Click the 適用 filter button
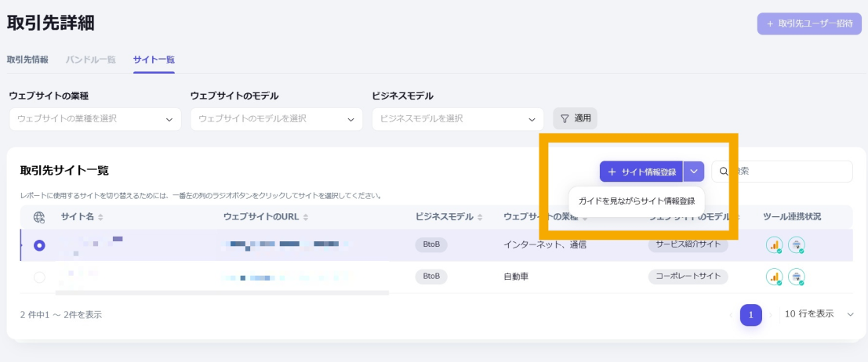This screenshot has width=868, height=362. point(576,118)
